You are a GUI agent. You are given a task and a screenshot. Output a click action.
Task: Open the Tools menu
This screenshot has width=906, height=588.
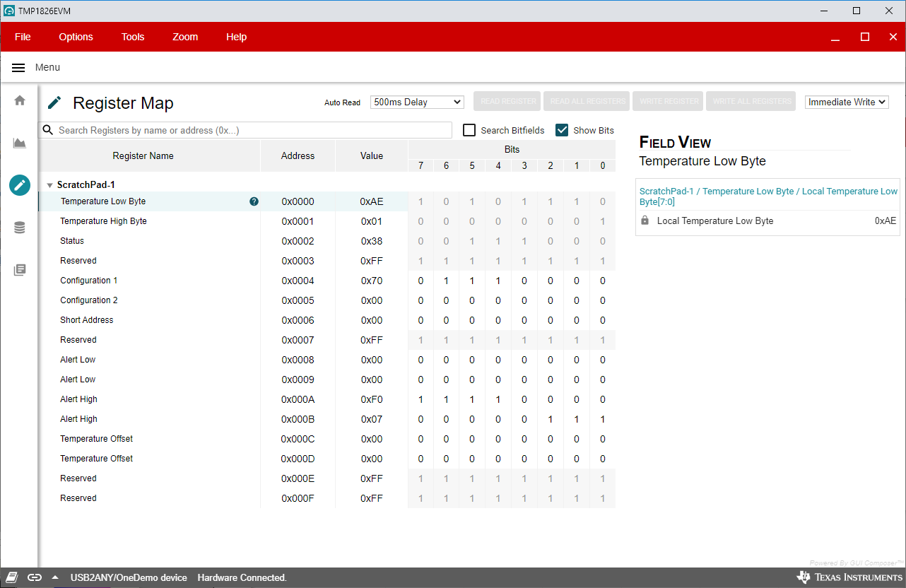tap(132, 37)
